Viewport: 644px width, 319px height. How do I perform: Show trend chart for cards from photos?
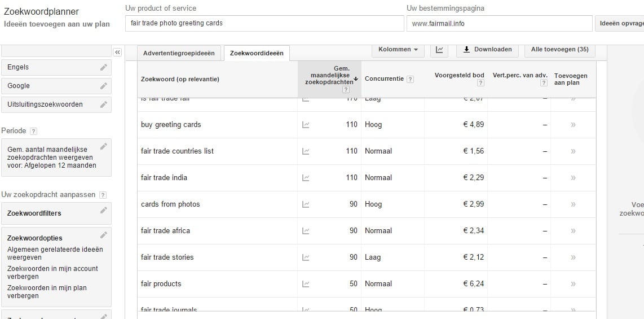306,204
